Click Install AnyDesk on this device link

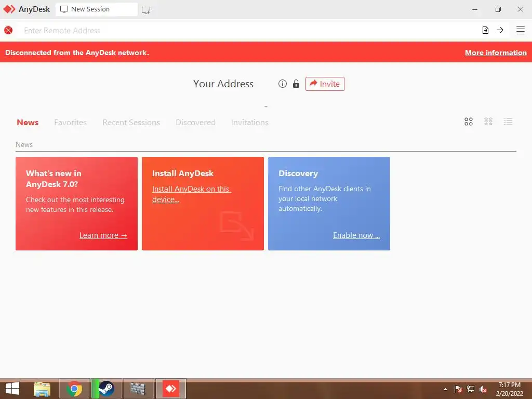tap(191, 194)
